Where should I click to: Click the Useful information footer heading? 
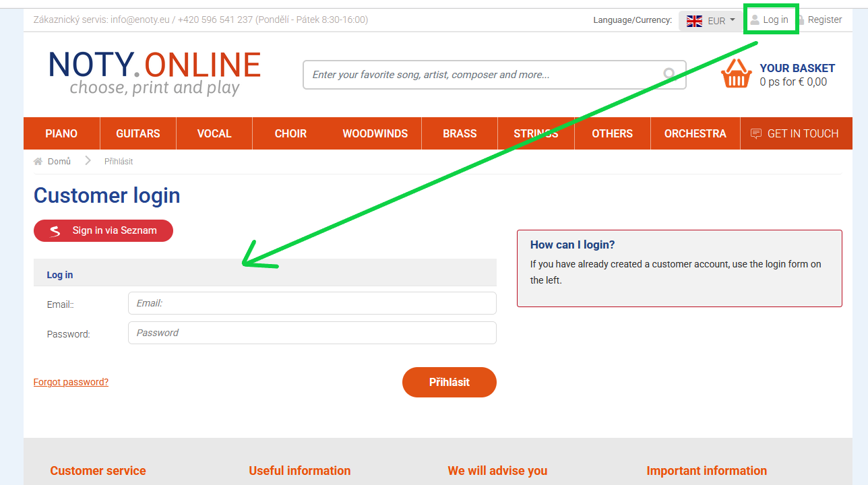300,471
